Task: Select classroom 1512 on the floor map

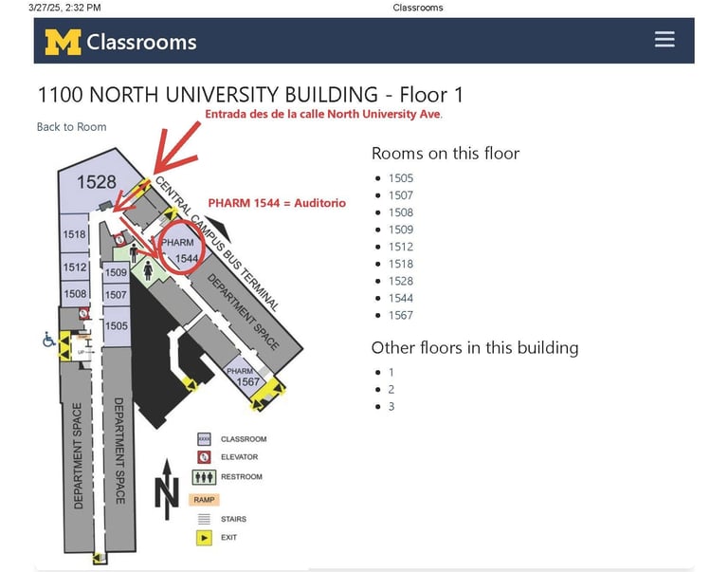Action: coord(74,268)
